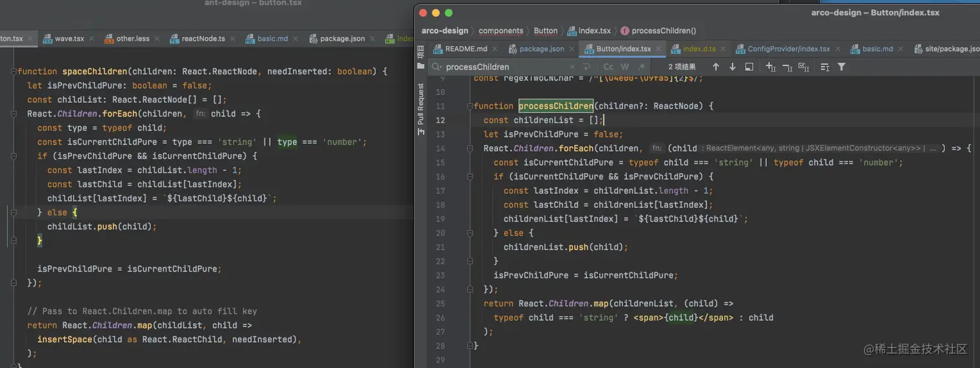Open the search filter funnel icon

[x=841, y=67]
